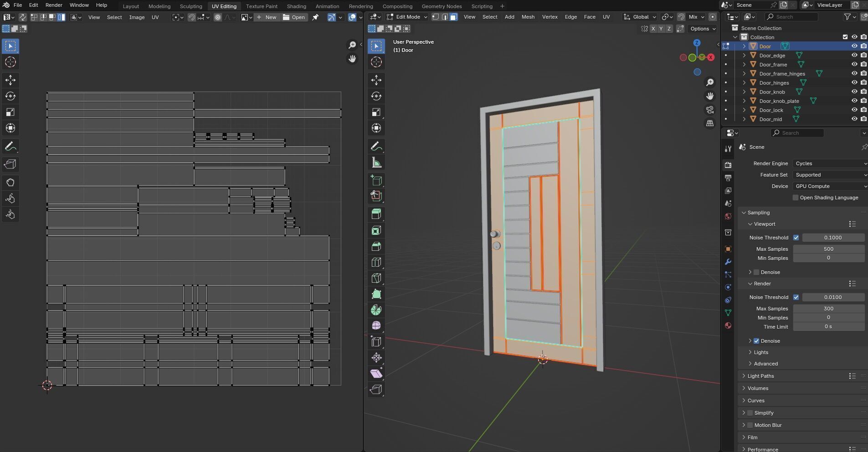Collapse the Sampling panel

[x=758, y=213]
